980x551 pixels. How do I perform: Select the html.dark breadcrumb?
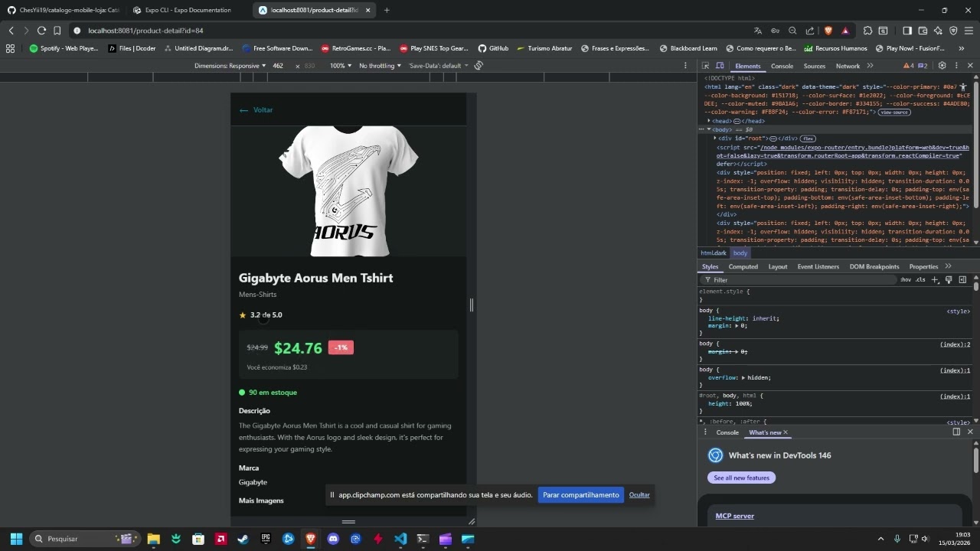pyautogui.click(x=714, y=253)
